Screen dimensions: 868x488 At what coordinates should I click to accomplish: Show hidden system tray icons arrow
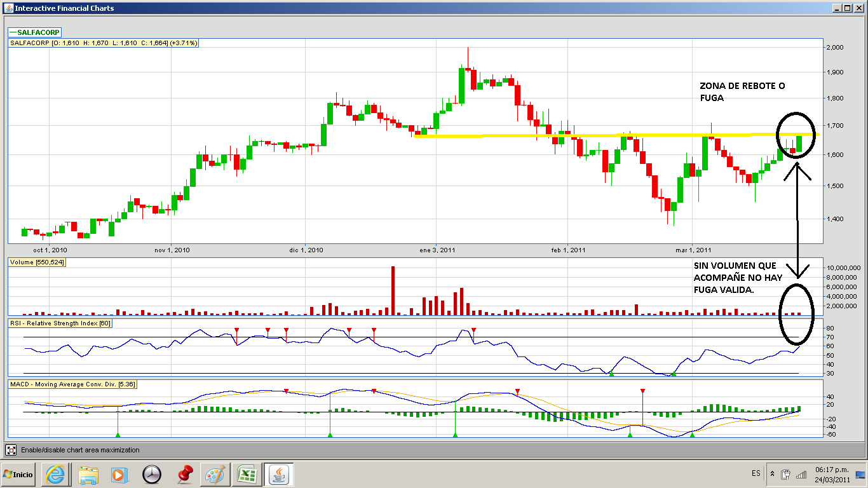772,474
